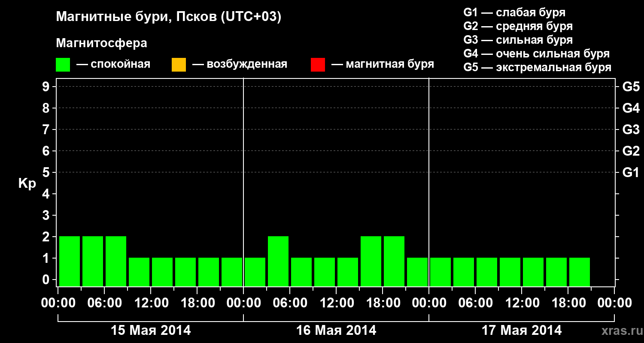Click the '— спокойная' legend label
Image resolution: width=644 pixels, height=343 pixels.
pos(113,64)
